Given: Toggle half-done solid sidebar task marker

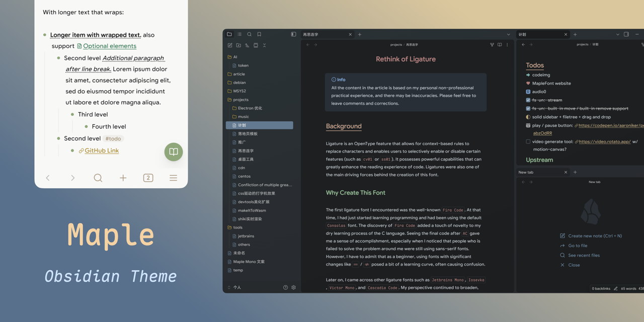Looking at the screenshot, I should click(528, 117).
